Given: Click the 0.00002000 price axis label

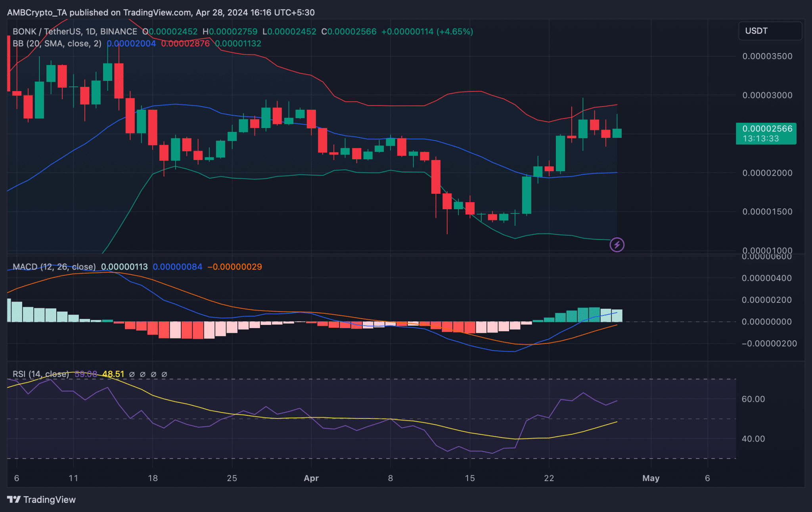Looking at the screenshot, I should coord(767,173).
